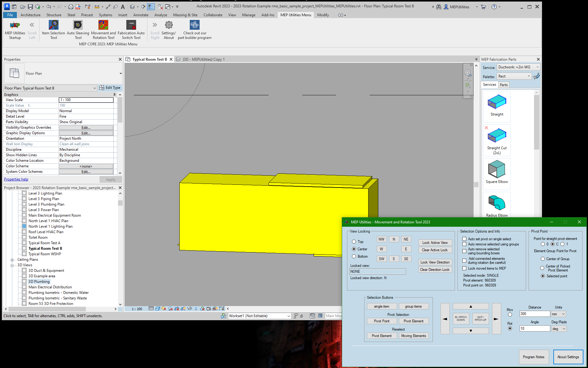Open the Annotate ribbon tab
588x368 pixels.
pos(141,15)
